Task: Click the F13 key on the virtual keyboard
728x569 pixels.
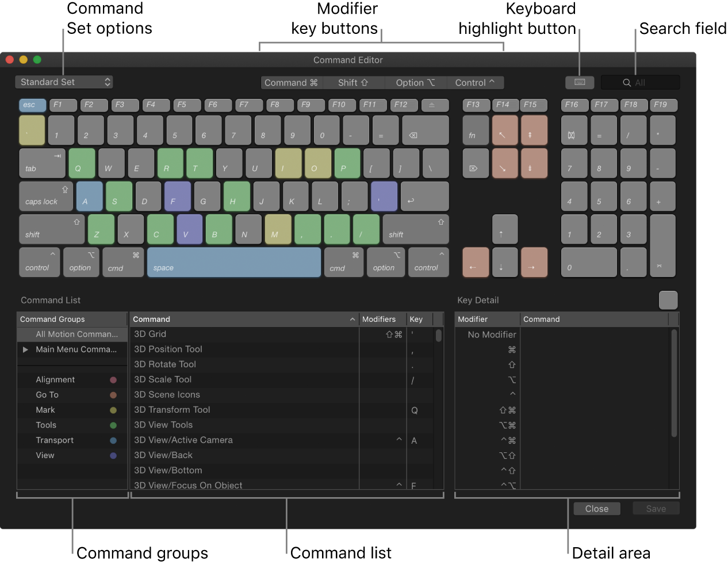Action: [476, 105]
